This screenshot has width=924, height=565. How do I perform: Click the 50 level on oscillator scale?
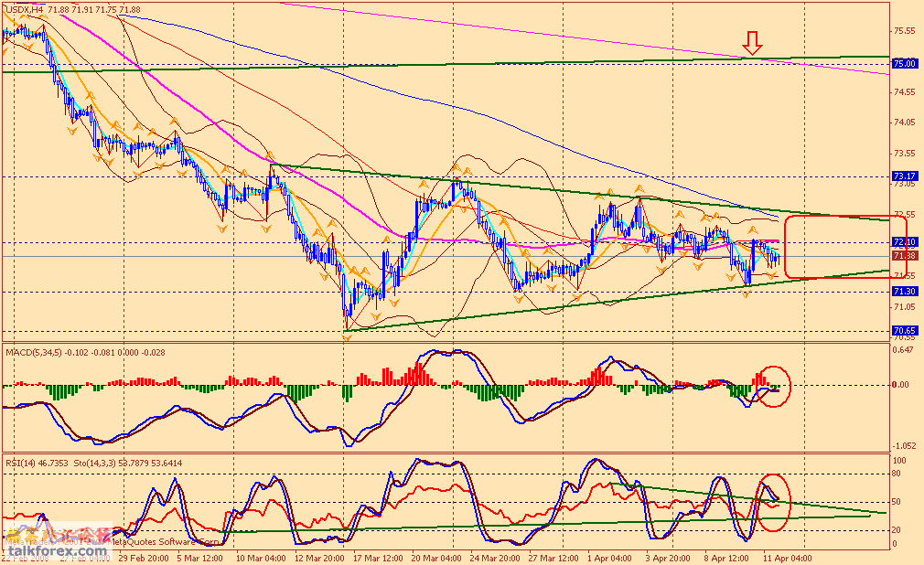tap(897, 502)
